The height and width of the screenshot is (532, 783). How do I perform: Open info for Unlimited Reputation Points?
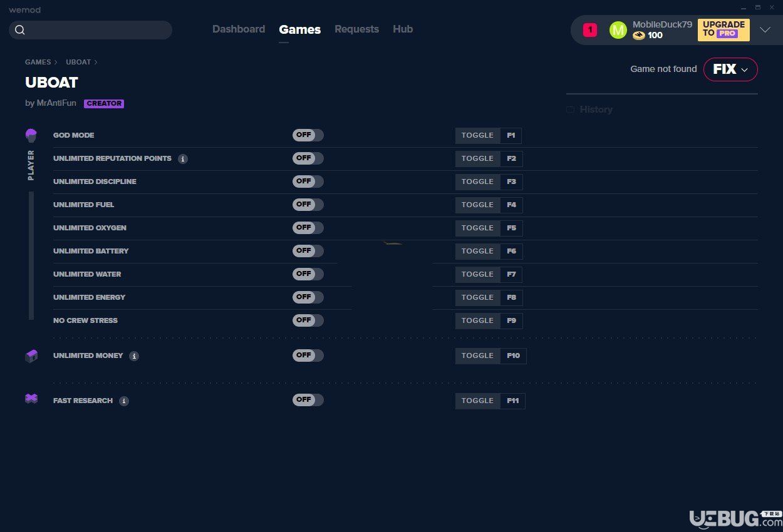coord(183,159)
